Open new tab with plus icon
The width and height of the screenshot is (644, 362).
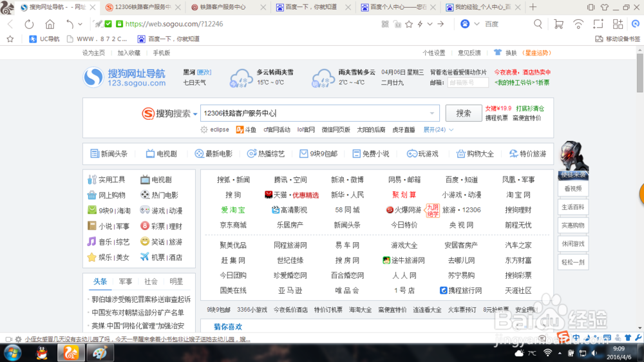coord(533,7)
